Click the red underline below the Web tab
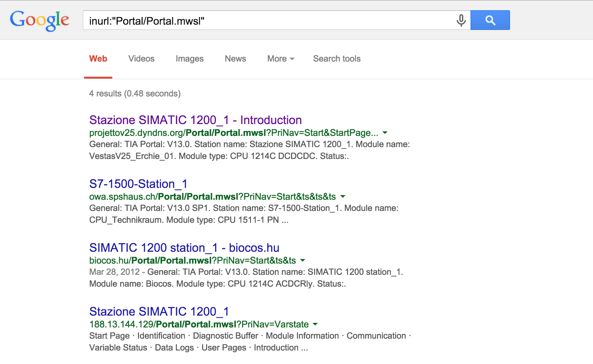The width and height of the screenshot is (593, 364). (x=98, y=77)
